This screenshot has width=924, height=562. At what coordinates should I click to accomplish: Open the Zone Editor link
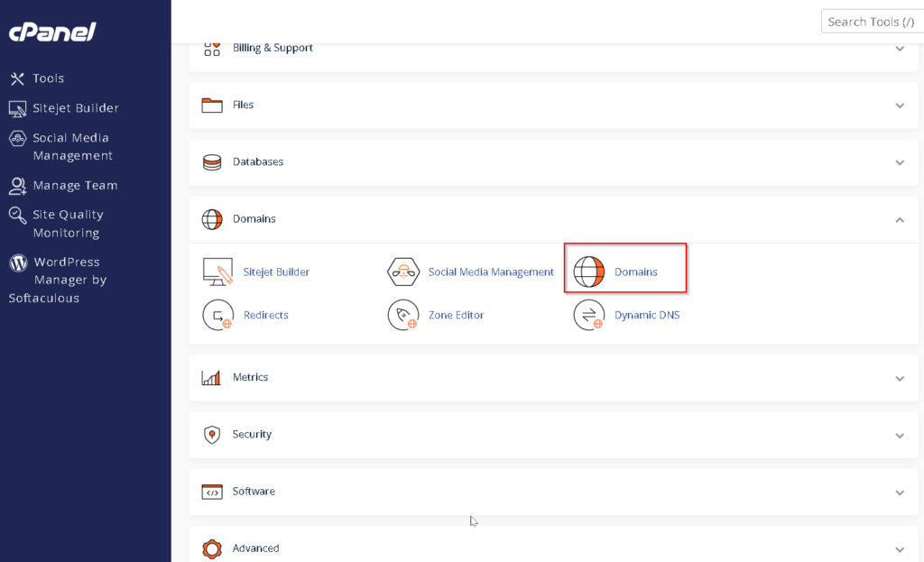click(456, 315)
